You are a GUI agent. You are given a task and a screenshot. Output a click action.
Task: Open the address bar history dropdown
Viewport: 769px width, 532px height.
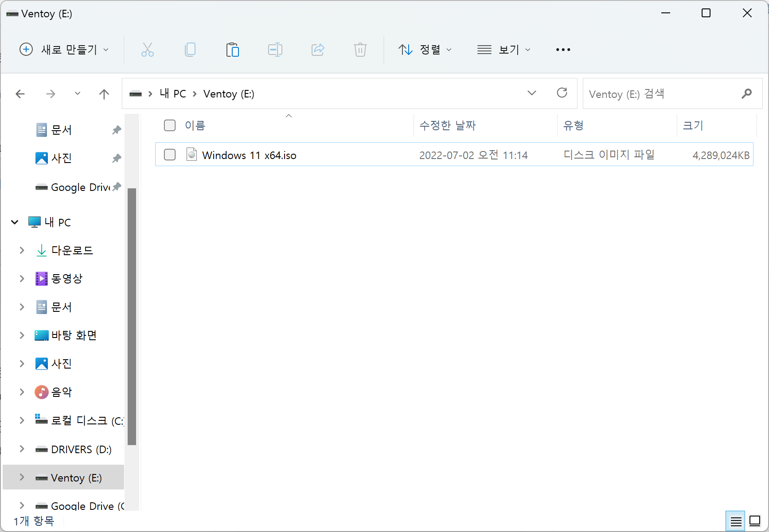(532, 93)
